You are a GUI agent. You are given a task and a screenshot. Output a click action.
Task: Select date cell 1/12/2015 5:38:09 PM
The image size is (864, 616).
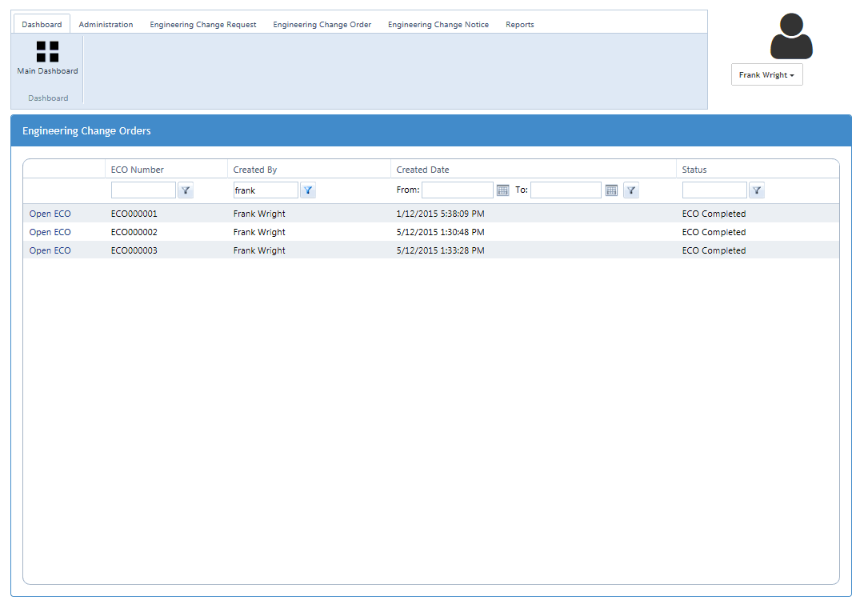tap(440, 214)
